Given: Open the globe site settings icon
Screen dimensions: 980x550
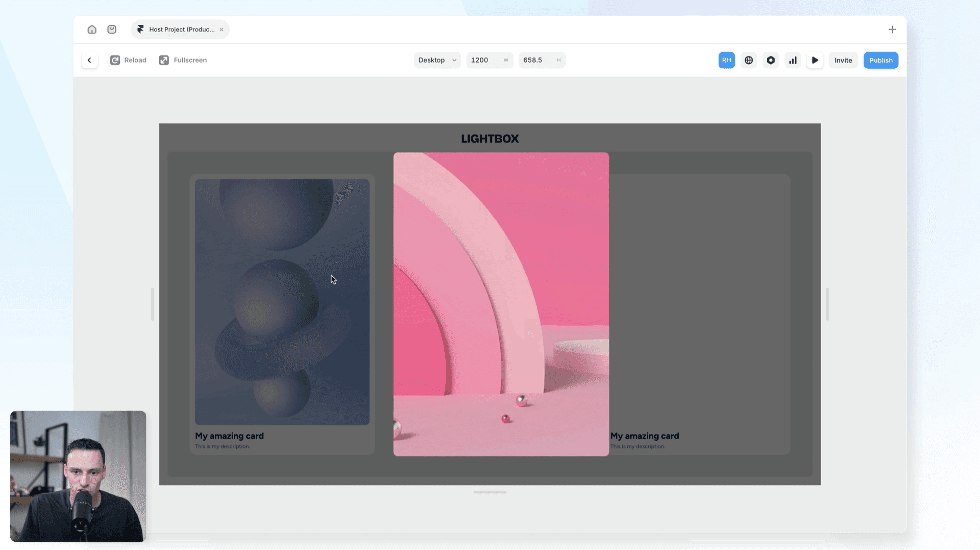Looking at the screenshot, I should (x=748, y=60).
